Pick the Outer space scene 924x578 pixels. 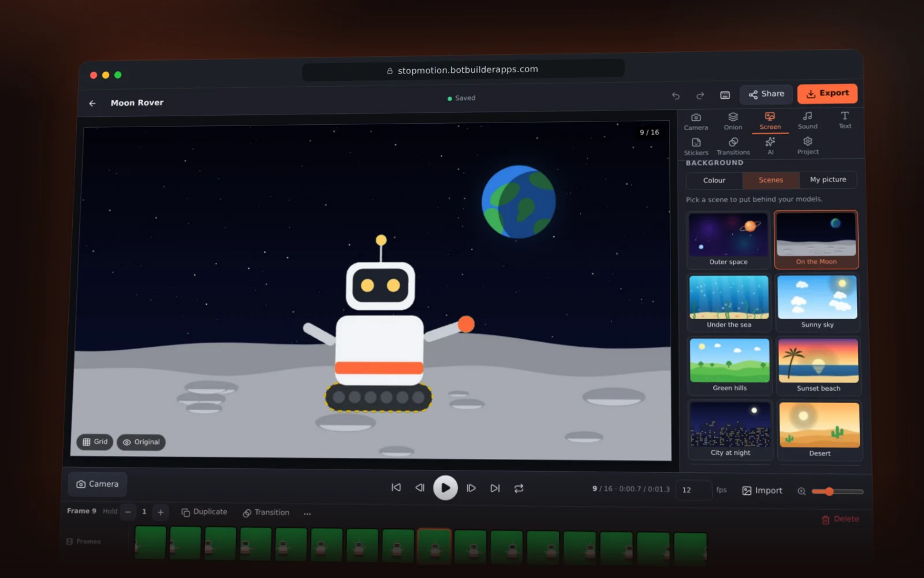pyautogui.click(x=728, y=240)
